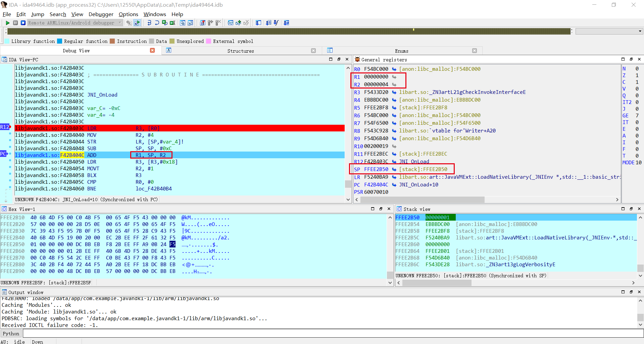Jump to LR address via arrow icon
The image size is (644, 344).
394,177
